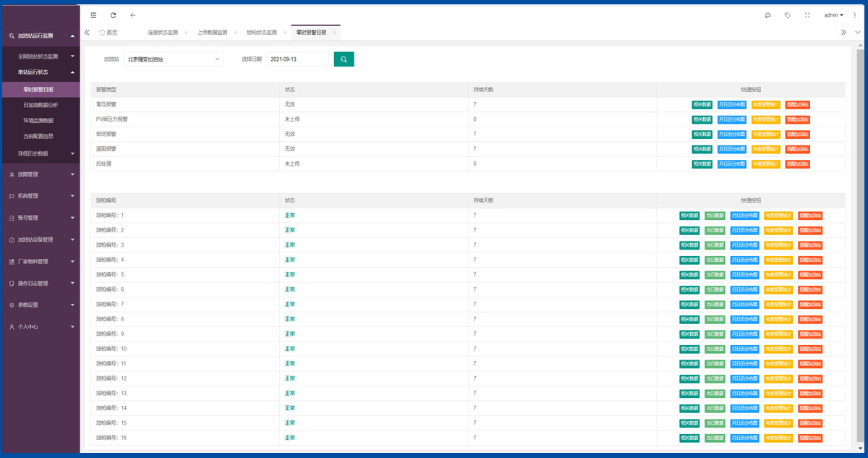Viewport: 868px width, 458px height.
Task: Open the theme palette icon
Action: coord(767,14)
